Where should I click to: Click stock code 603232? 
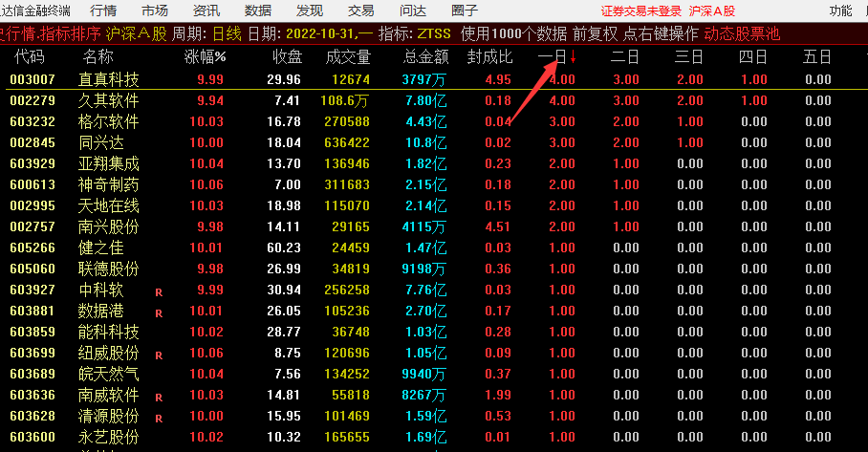[33, 121]
